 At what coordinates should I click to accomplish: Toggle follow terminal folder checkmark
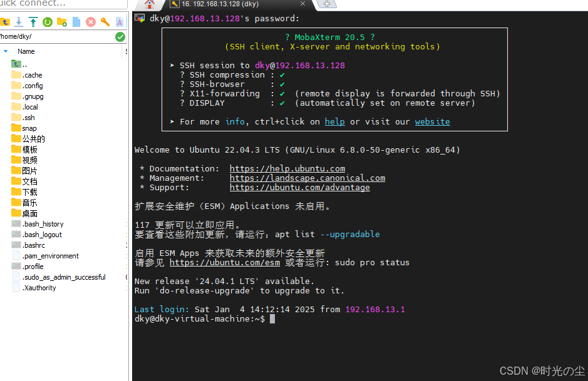pos(121,36)
